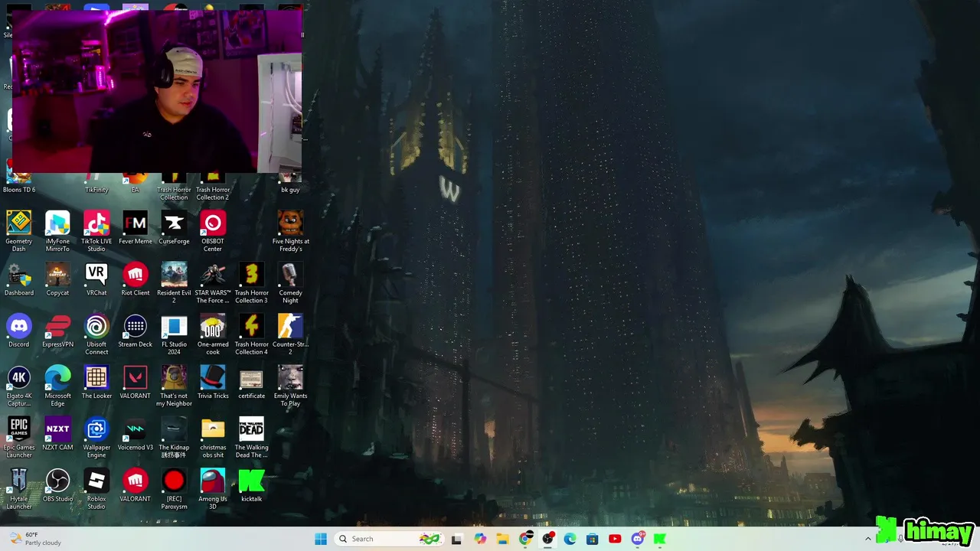Select The Walking Dead shortcut
The height and width of the screenshot is (551, 980).
[x=251, y=436]
